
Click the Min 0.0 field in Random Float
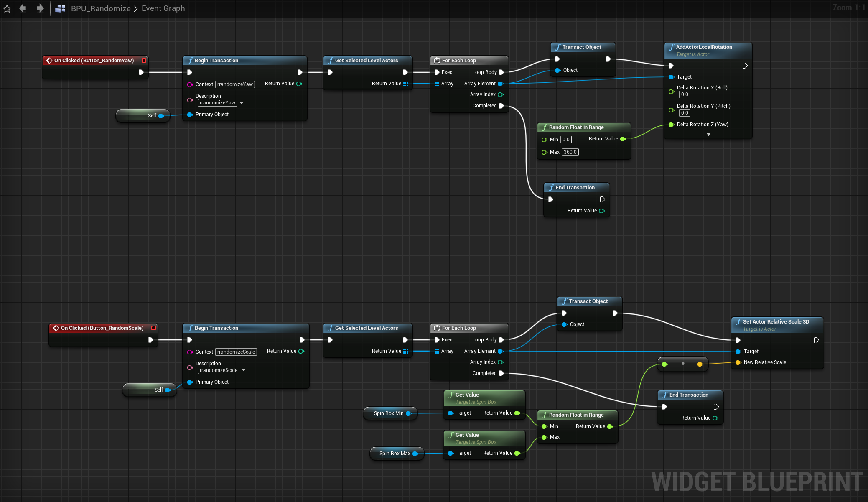pyautogui.click(x=566, y=140)
